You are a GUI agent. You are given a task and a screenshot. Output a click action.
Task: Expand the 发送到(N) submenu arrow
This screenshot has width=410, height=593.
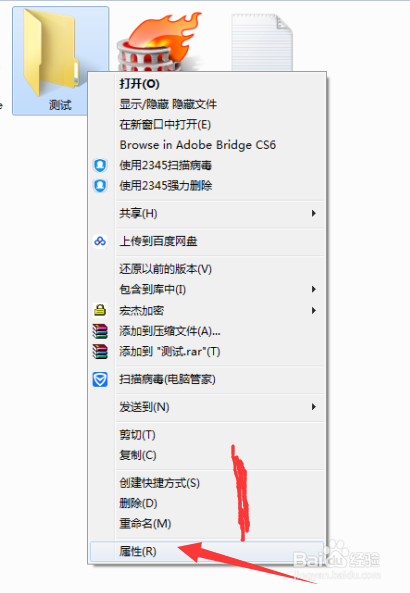point(314,407)
